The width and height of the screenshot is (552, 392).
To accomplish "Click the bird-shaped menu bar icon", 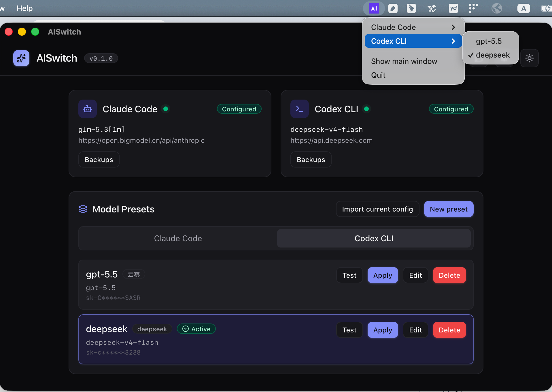I will [411, 8].
